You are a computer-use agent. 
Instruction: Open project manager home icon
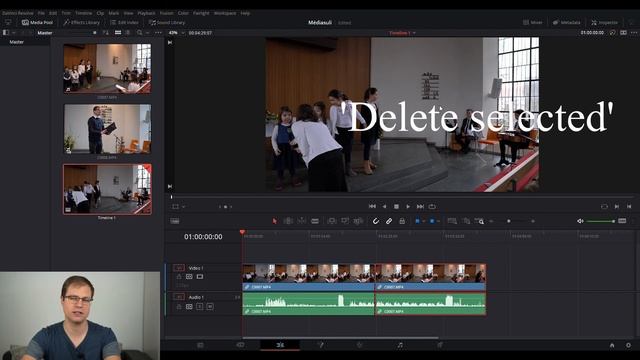coord(612,345)
